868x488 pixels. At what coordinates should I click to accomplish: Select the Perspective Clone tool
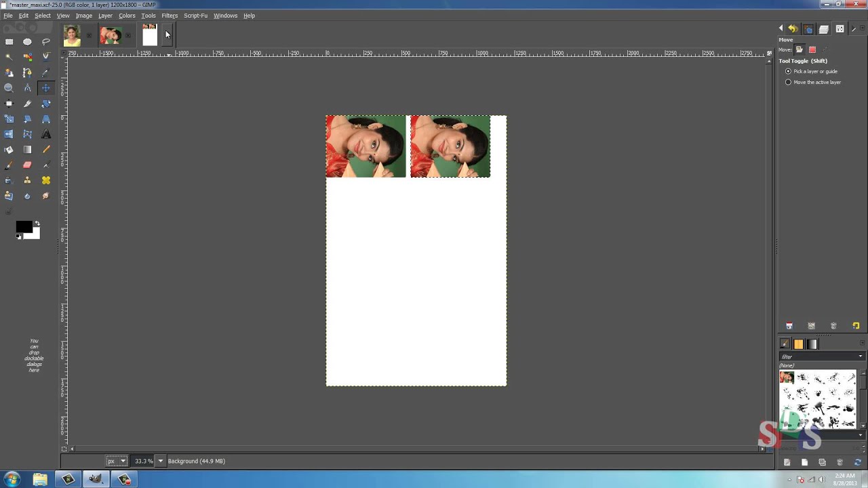[9, 196]
